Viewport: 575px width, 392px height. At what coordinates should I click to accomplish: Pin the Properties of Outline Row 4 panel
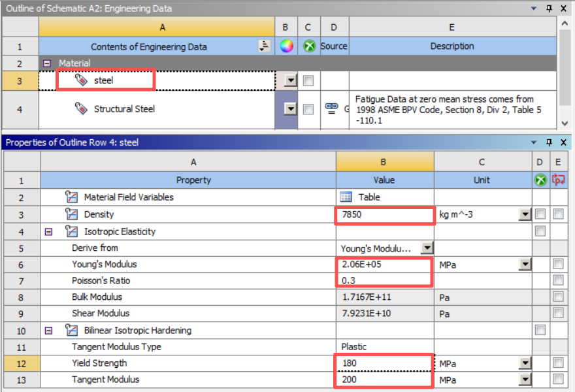click(x=549, y=142)
